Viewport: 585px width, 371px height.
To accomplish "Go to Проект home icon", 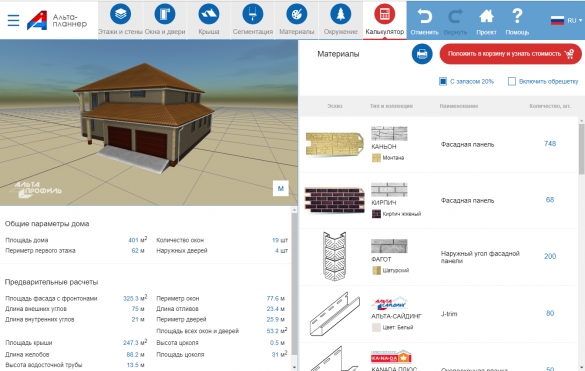I will [x=486, y=22].
